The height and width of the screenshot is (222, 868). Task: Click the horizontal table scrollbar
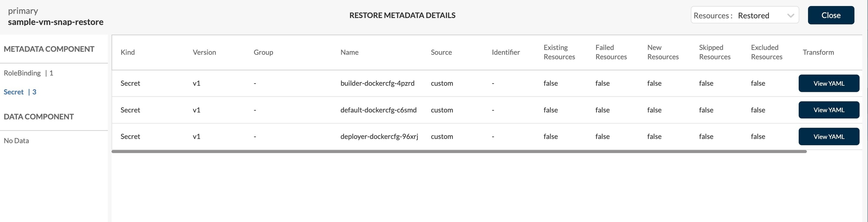459,152
